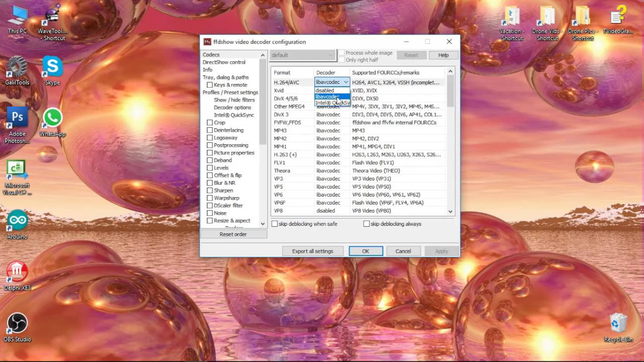Toggle the Crop filter checkbox

pyautogui.click(x=210, y=123)
